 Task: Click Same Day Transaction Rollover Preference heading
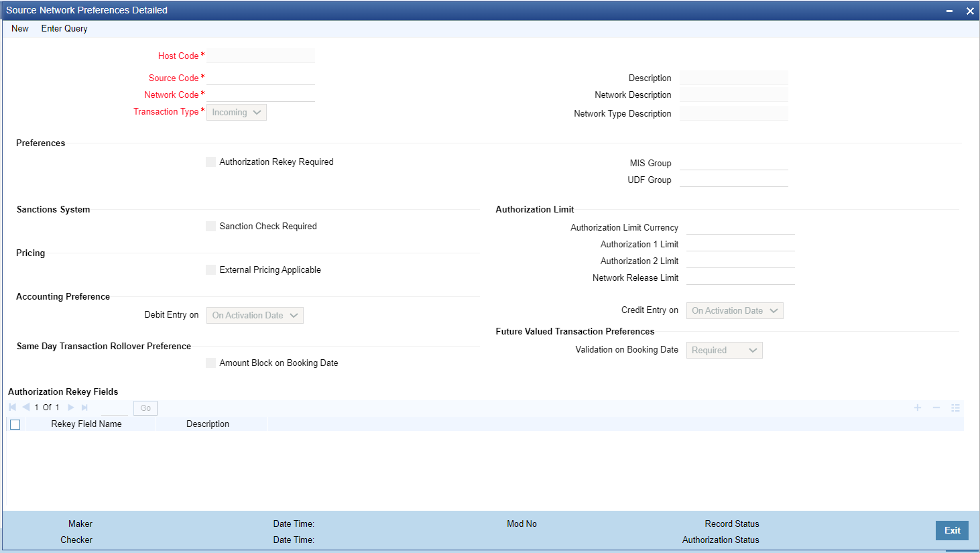point(104,347)
